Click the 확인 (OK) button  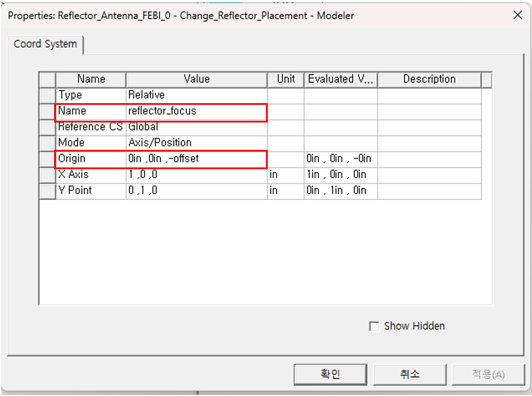click(330, 374)
